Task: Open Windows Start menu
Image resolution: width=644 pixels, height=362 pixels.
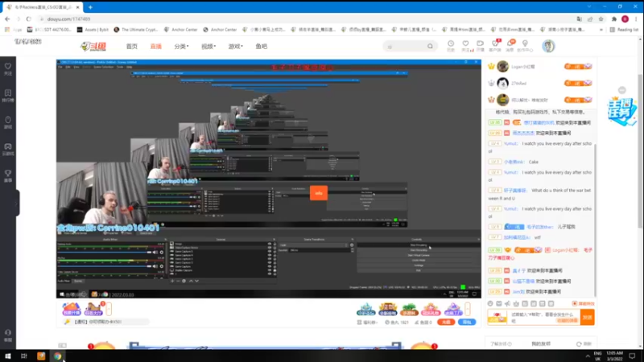Action: pyautogui.click(x=7, y=356)
